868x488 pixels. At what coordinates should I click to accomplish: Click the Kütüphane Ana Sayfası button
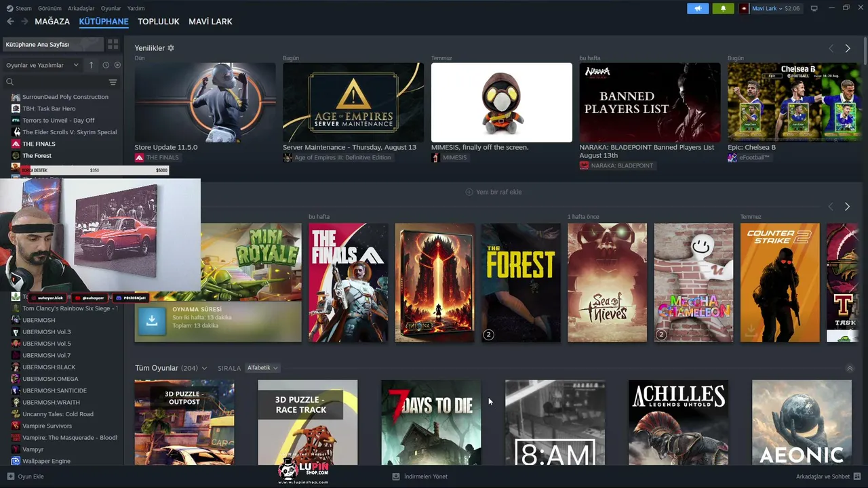(53, 44)
